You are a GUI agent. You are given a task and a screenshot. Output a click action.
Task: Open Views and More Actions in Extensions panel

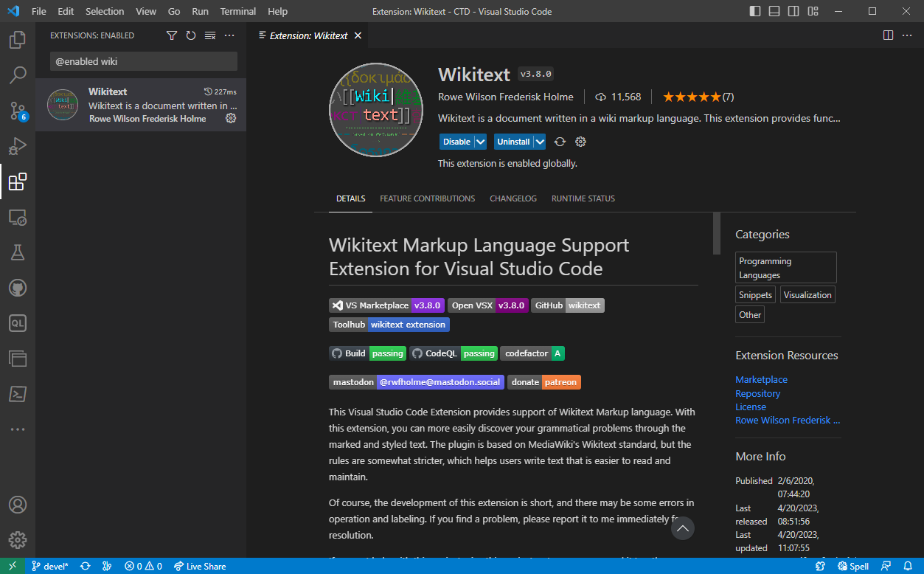click(229, 35)
